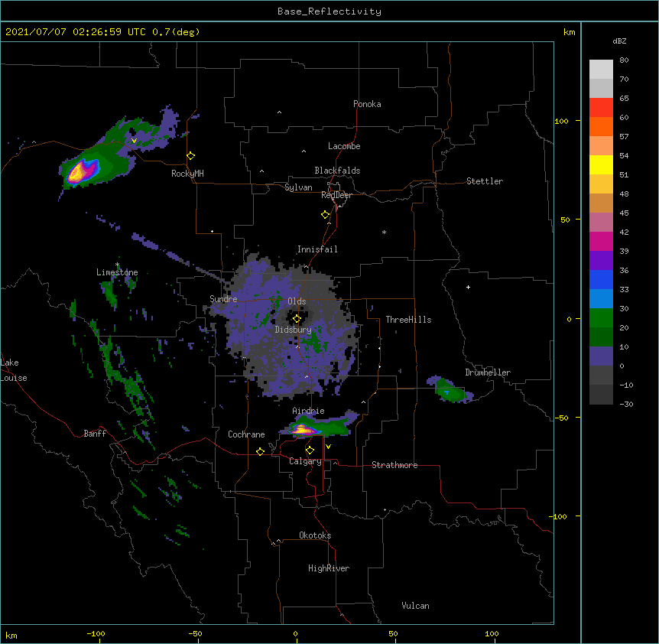Viewport: 659px width, 644px height.
Task: Click the HighRiver town label
Action: point(329,568)
